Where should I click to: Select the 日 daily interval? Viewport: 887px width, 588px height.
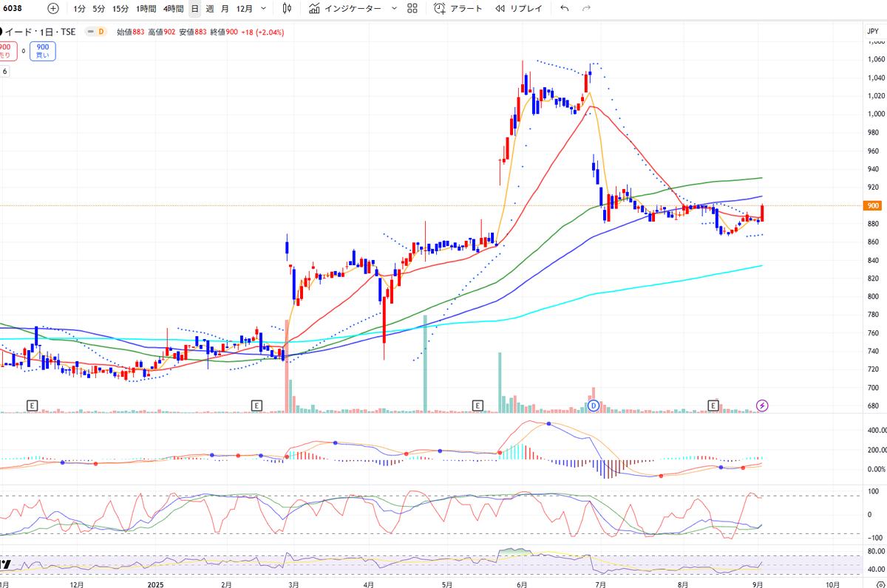click(x=194, y=9)
